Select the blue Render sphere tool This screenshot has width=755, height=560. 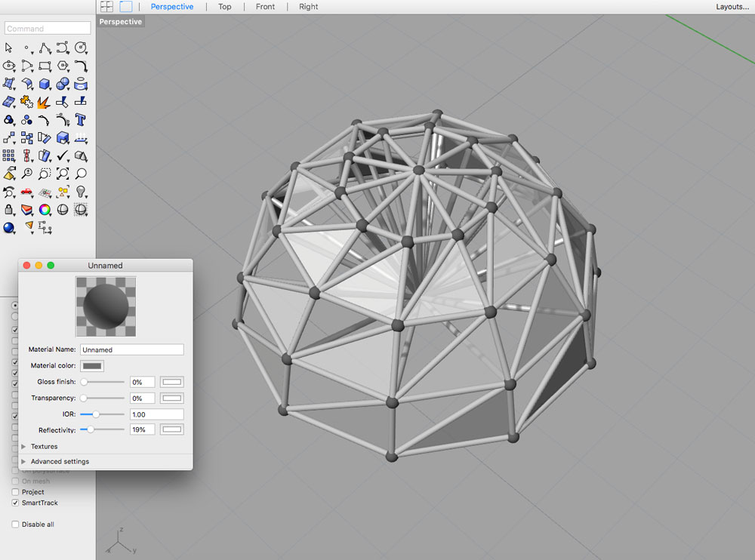[x=8, y=228]
